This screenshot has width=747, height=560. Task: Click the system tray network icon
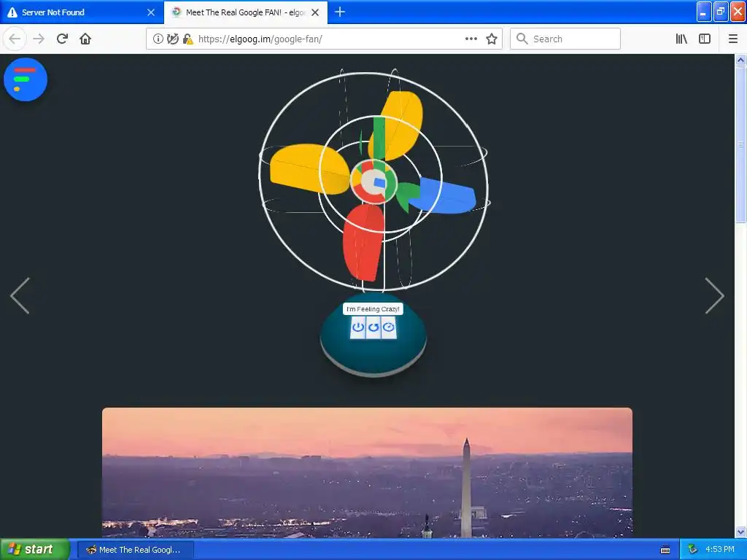coord(693,550)
